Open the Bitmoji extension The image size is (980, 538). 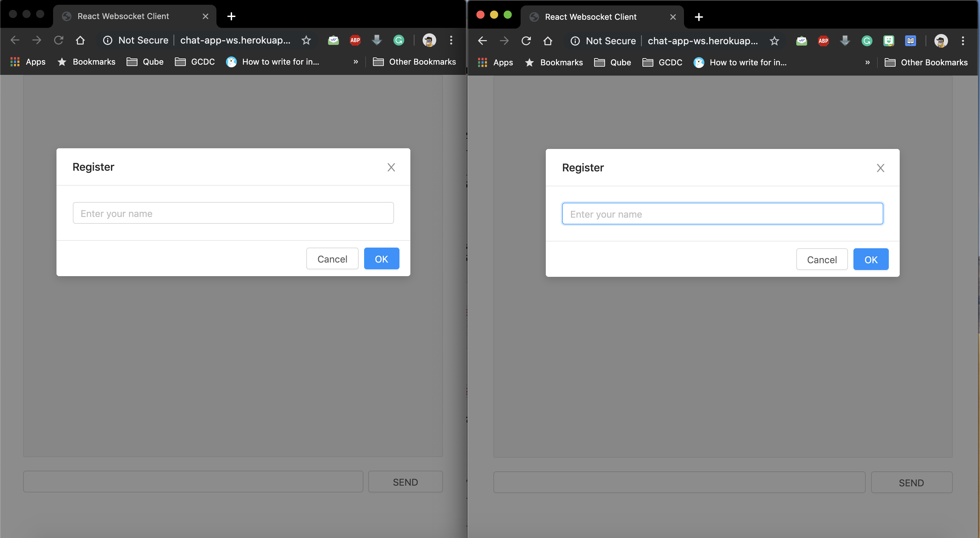coord(889,41)
